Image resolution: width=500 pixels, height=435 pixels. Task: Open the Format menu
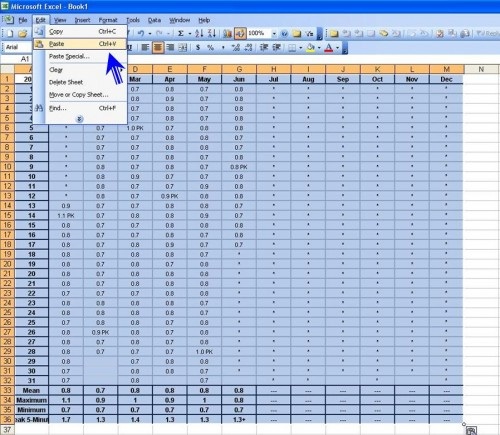point(108,20)
